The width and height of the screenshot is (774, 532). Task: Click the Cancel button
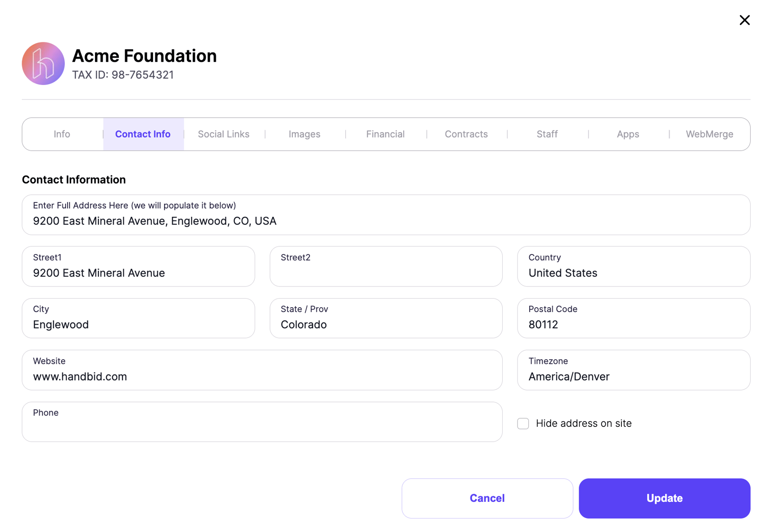pos(487,498)
